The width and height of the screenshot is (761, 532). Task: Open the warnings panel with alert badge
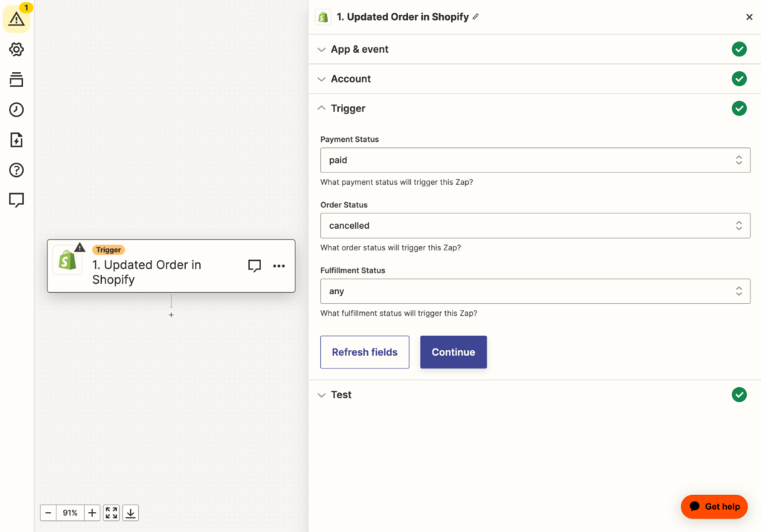(x=16, y=19)
